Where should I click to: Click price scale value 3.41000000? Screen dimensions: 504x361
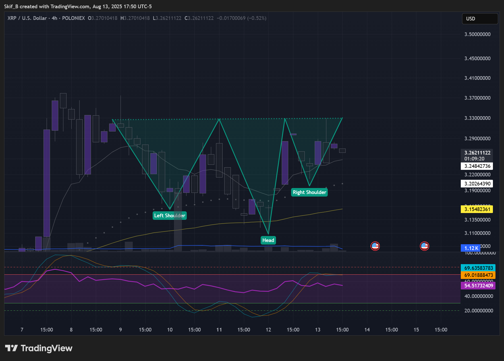(477, 78)
